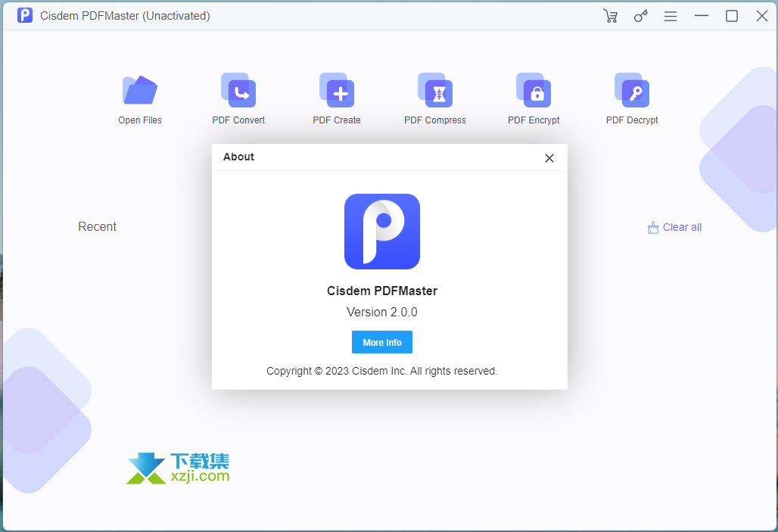
Task: Click the Cisdem PDFMaster product name text
Action: 382,291
